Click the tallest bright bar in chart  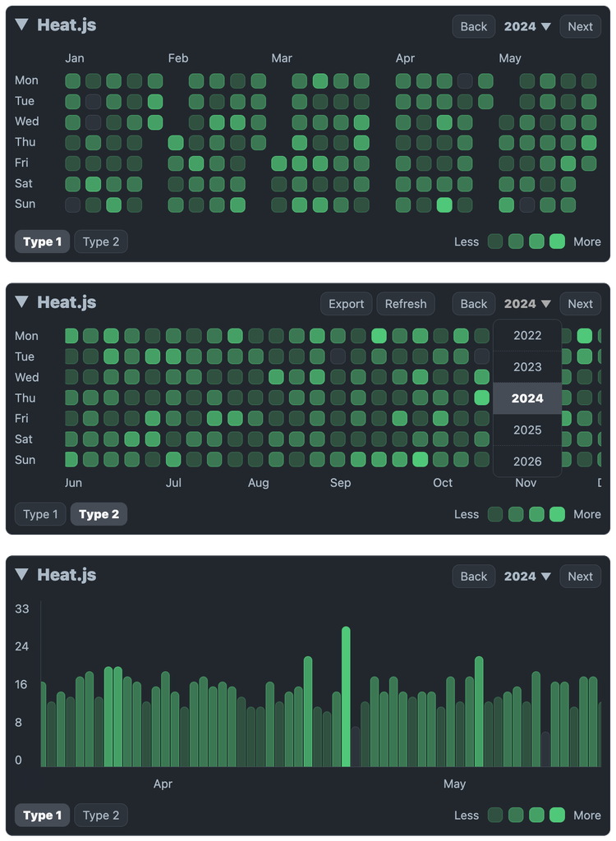click(346, 696)
